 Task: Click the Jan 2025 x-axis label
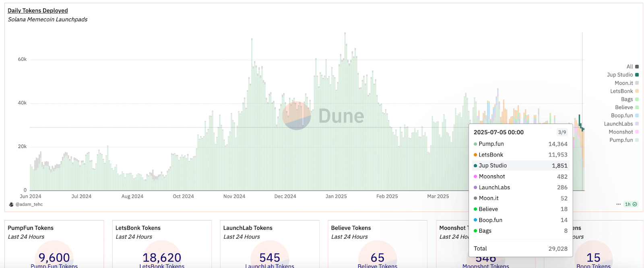click(x=336, y=196)
